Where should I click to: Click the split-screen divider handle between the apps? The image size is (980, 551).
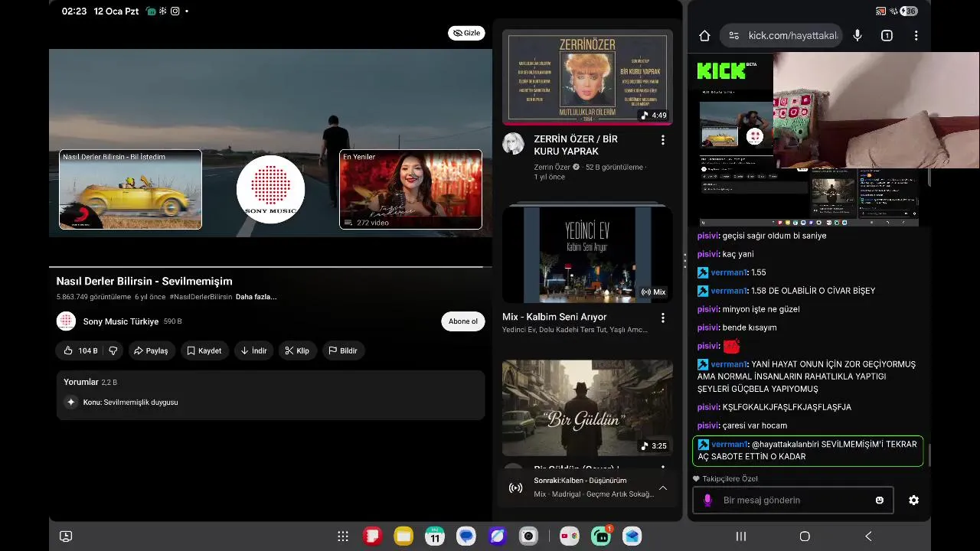(x=684, y=260)
